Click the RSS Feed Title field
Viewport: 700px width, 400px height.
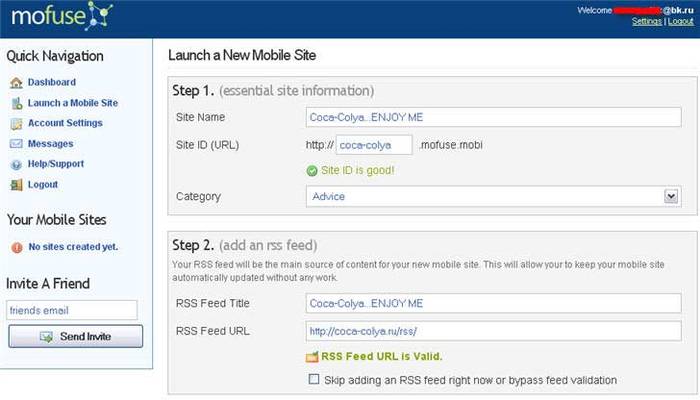[x=494, y=303]
